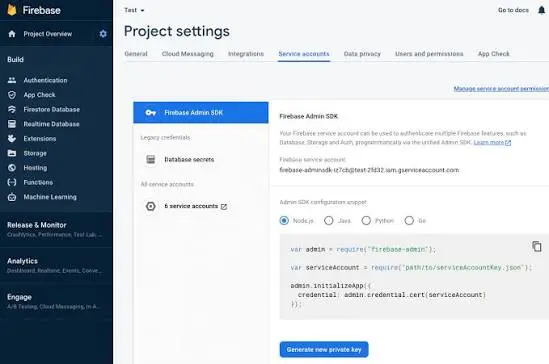Select the Python radio button

pyautogui.click(x=366, y=220)
